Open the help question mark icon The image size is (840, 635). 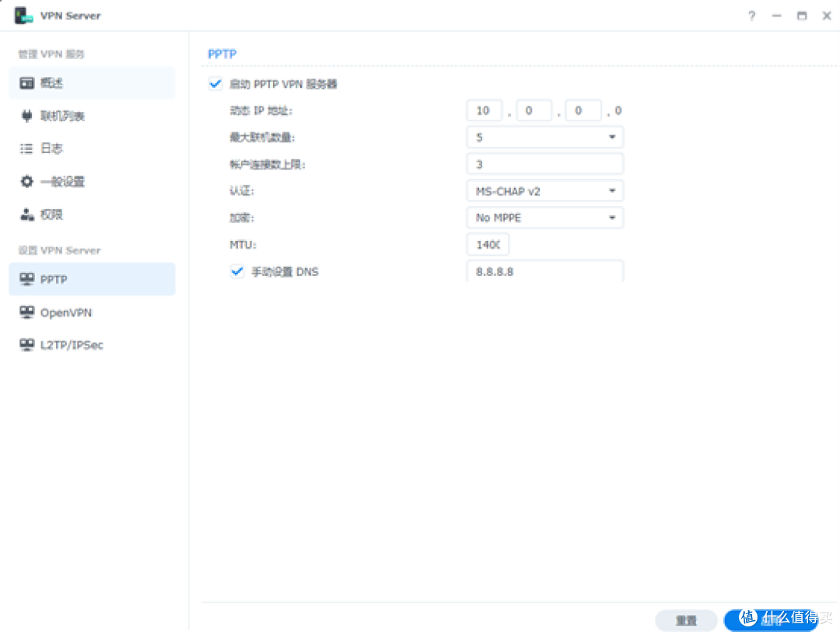click(x=751, y=16)
